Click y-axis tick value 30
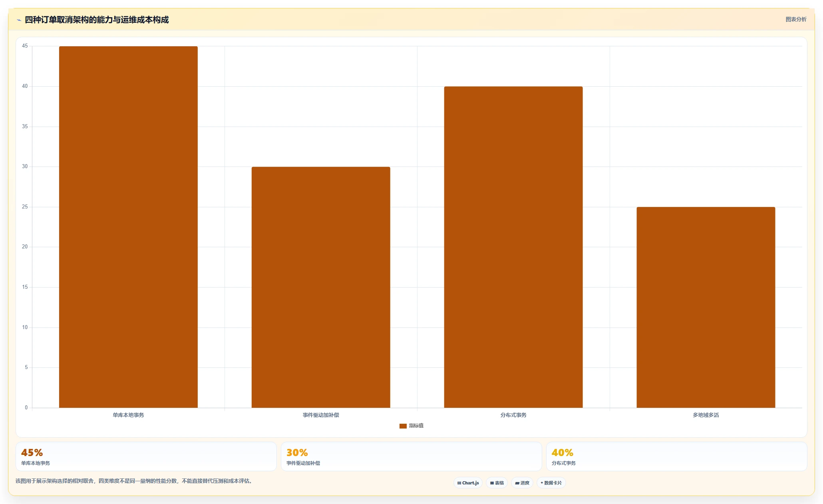This screenshot has width=823, height=504. pos(25,167)
